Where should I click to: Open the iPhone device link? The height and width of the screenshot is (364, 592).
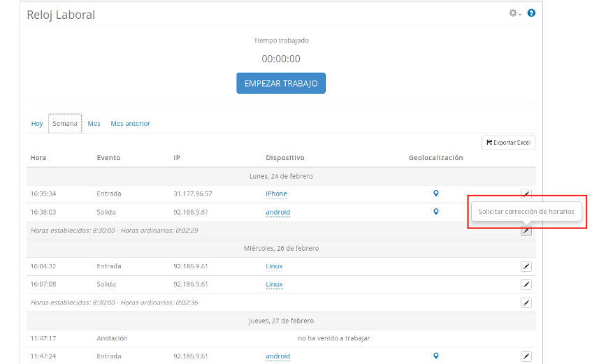(x=276, y=194)
